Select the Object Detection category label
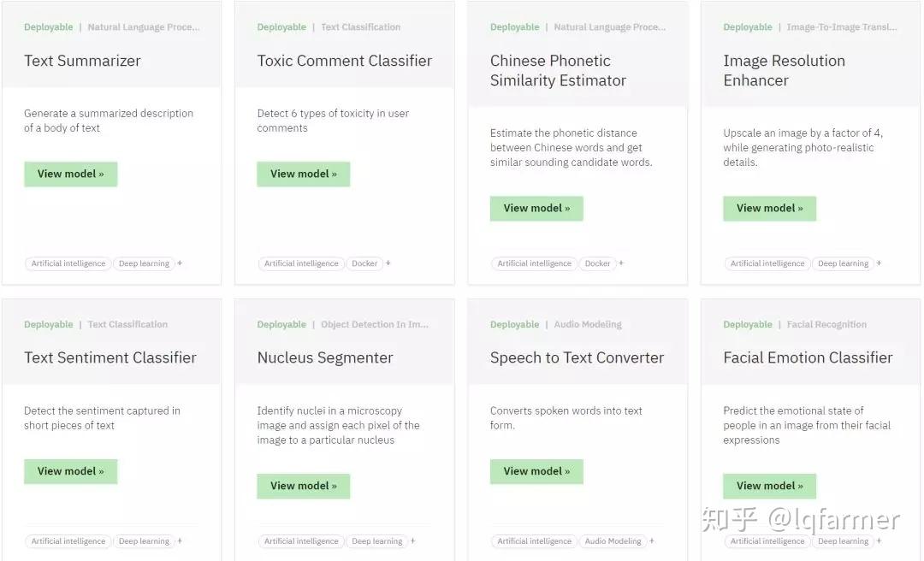Image resolution: width=924 pixels, height=561 pixels. pos(375,325)
